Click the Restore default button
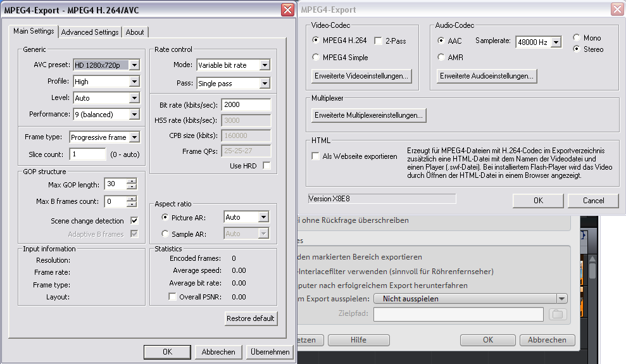Image resolution: width=626 pixels, height=364 pixels. tap(251, 318)
